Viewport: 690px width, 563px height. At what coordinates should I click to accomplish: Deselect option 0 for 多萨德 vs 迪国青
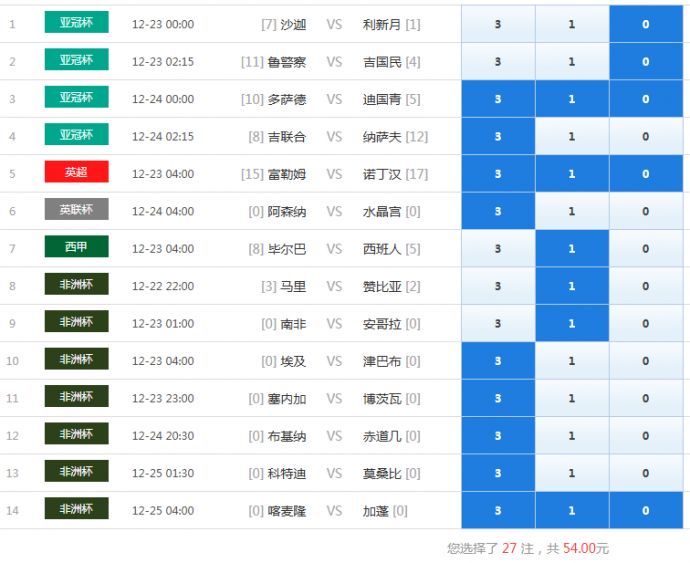point(645,99)
